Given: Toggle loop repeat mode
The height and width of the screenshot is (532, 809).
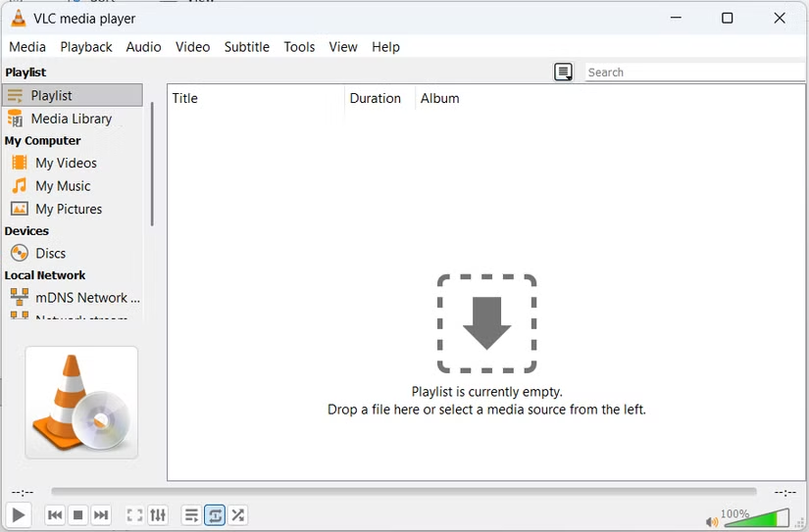Looking at the screenshot, I should click(x=215, y=515).
